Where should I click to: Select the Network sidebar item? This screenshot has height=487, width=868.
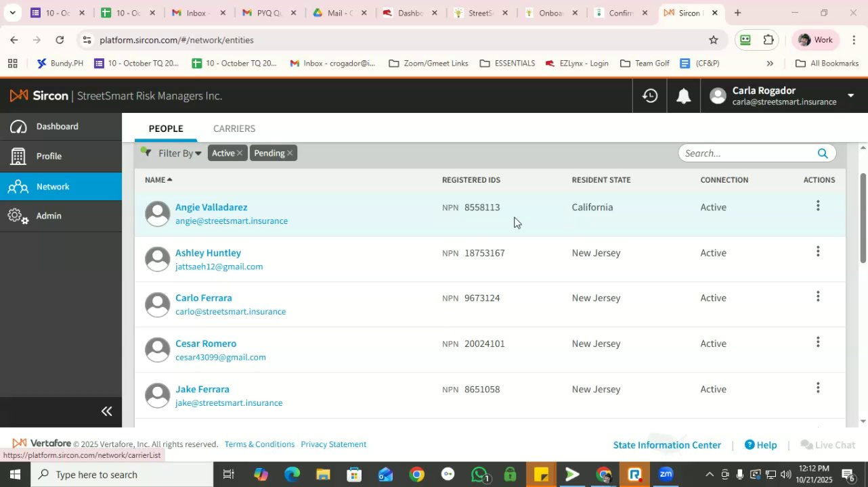click(61, 187)
